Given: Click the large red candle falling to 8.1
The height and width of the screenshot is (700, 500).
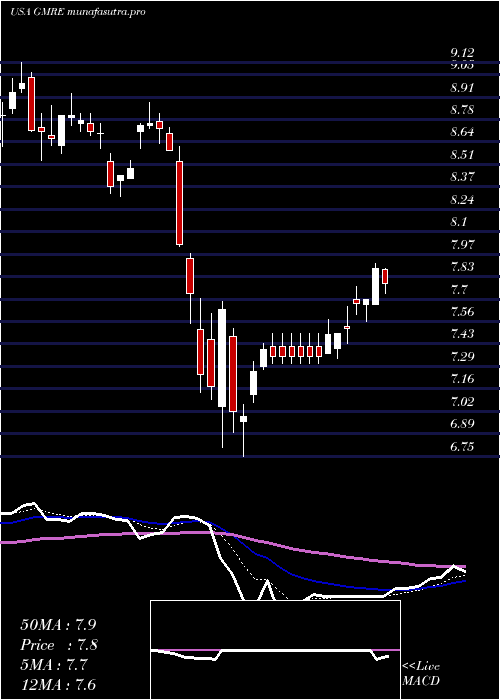Looking at the screenshot, I should click(x=179, y=203).
